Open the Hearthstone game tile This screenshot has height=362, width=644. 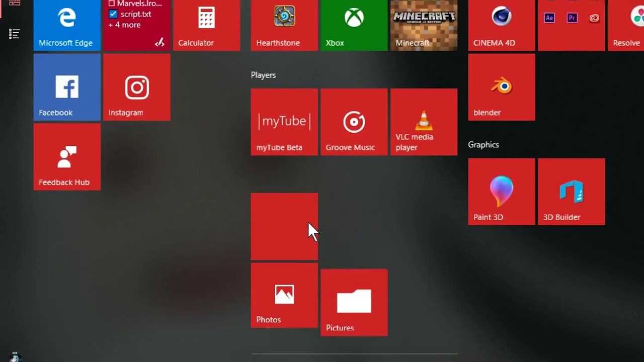284,25
